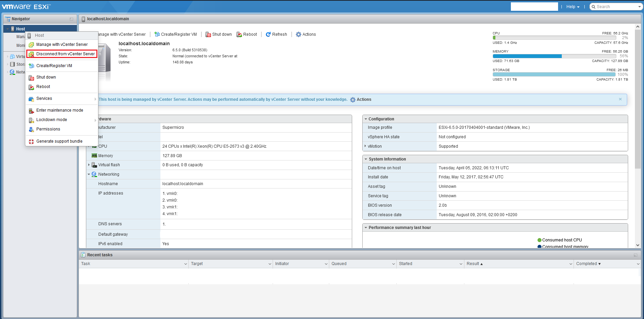Click the lifebuoy icon for Generate support bundle

[x=31, y=142]
